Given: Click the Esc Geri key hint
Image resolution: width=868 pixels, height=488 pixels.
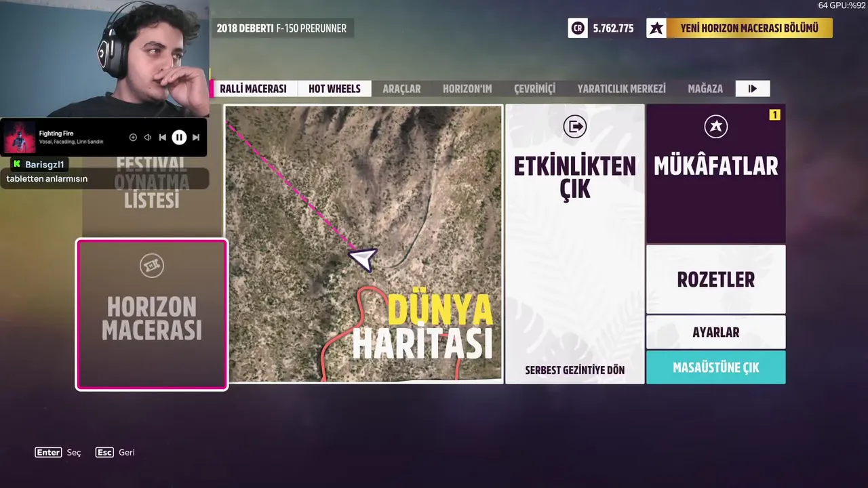Looking at the screenshot, I should pyautogui.click(x=115, y=452).
